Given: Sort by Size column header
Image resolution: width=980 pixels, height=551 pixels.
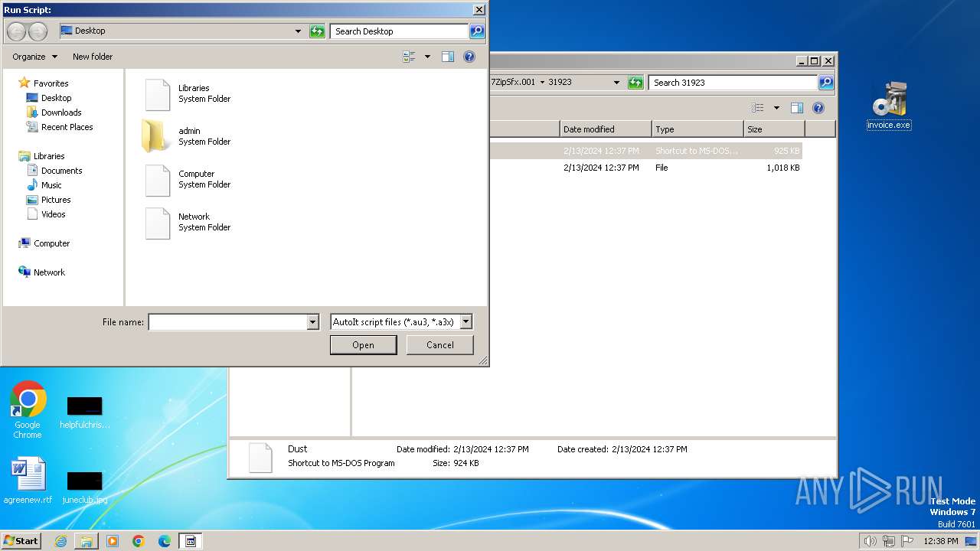Looking at the screenshot, I should pos(774,129).
